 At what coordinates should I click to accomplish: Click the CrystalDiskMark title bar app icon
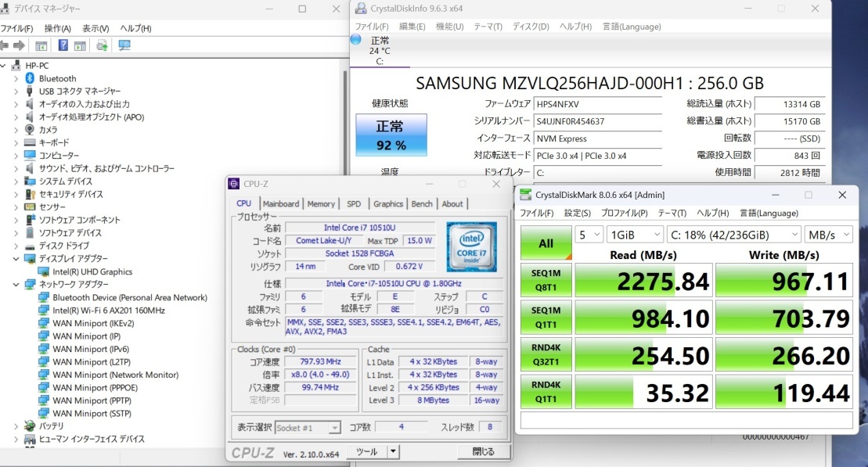pos(525,195)
